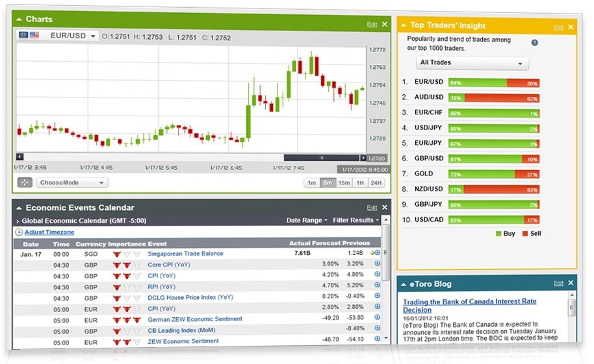Expand plus icon for German ZEW row
The image size is (594, 364).
point(377,317)
